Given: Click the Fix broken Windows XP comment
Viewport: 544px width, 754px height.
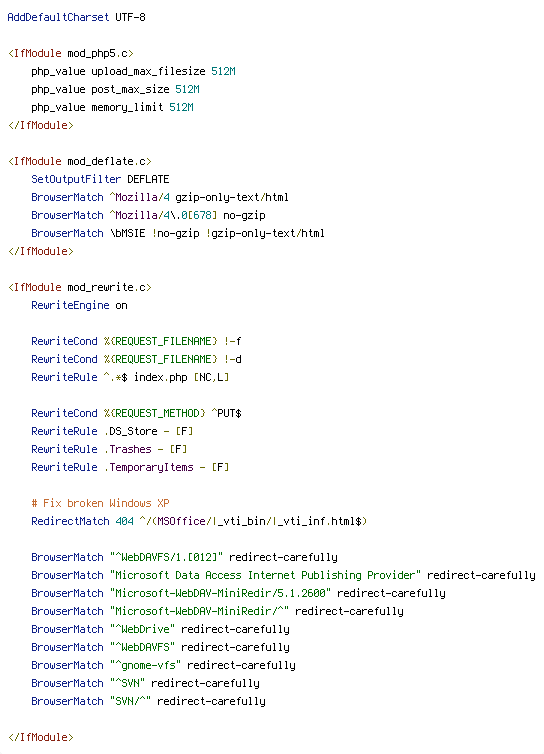Looking at the screenshot, I should point(100,503).
